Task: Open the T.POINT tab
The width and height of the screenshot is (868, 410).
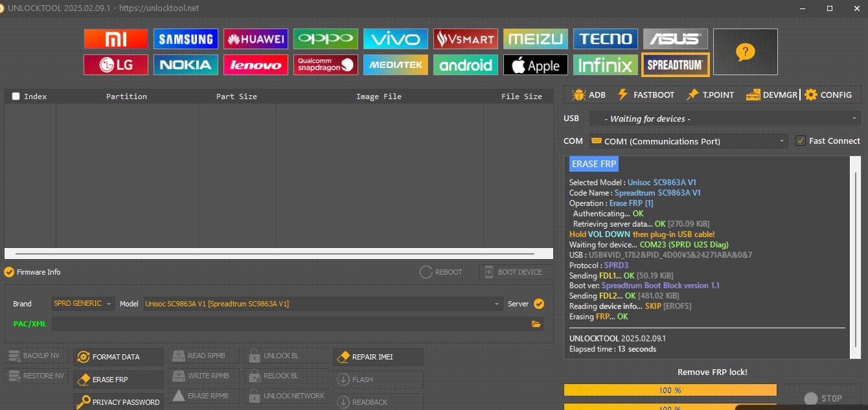Action: (x=711, y=95)
